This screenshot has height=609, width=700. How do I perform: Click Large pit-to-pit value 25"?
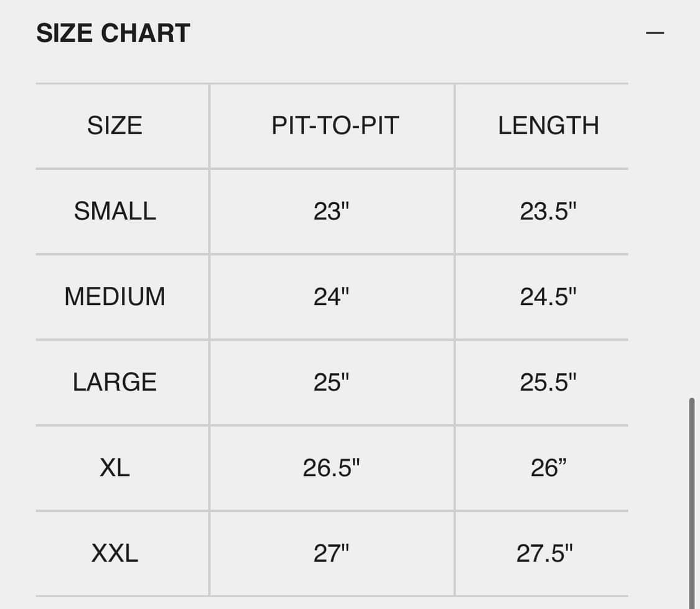[331, 382]
